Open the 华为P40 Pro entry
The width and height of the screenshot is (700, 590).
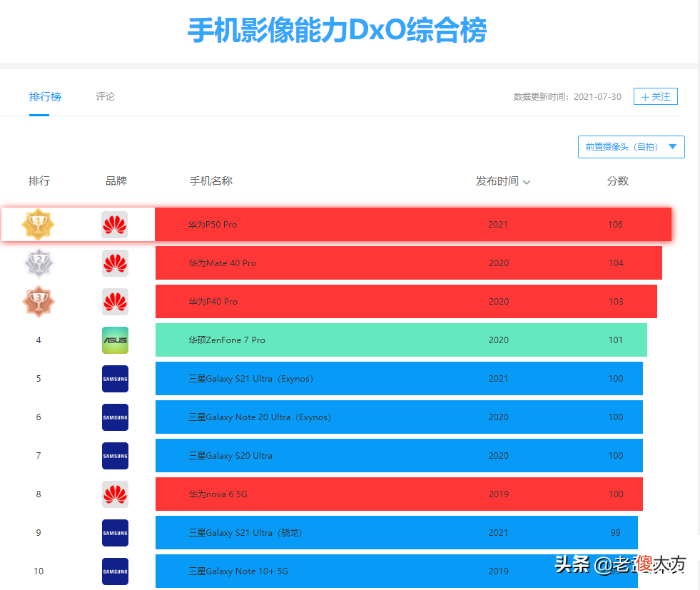406,301
